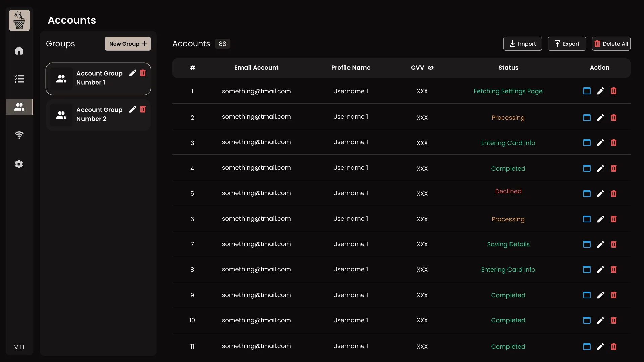Edit Account Group Number 1 name
Viewport: 644px width, 362px height.
click(x=133, y=73)
